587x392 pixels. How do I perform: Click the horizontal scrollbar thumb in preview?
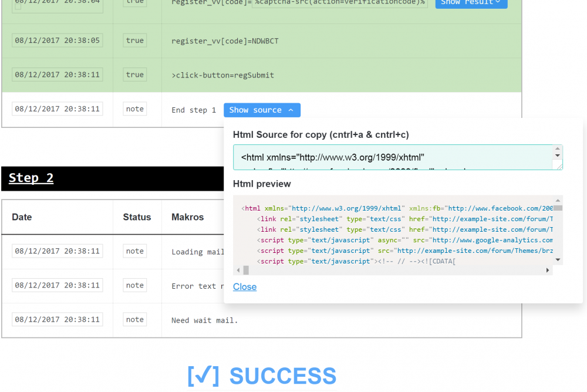click(x=246, y=270)
